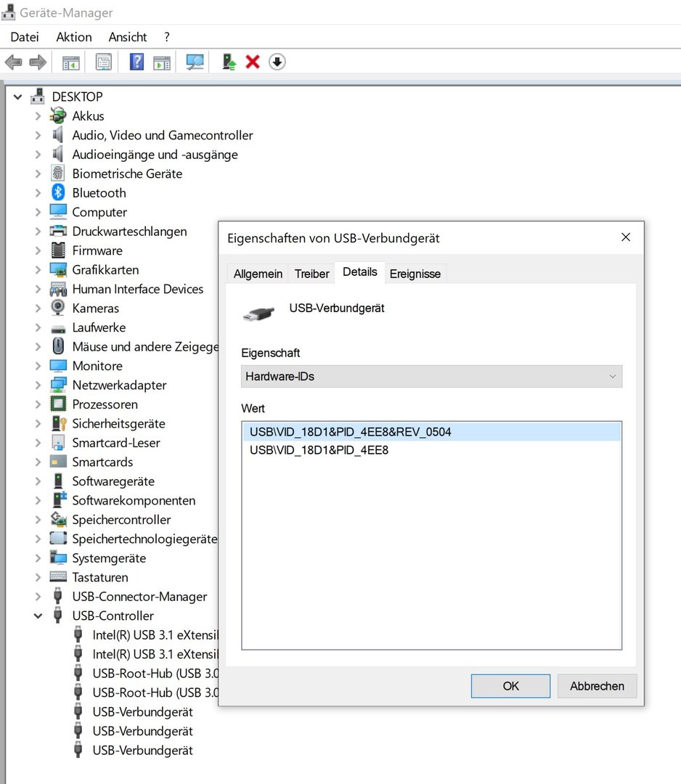
Task: Open the Eigenschaft Hardware-IDs dropdown
Action: click(431, 377)
